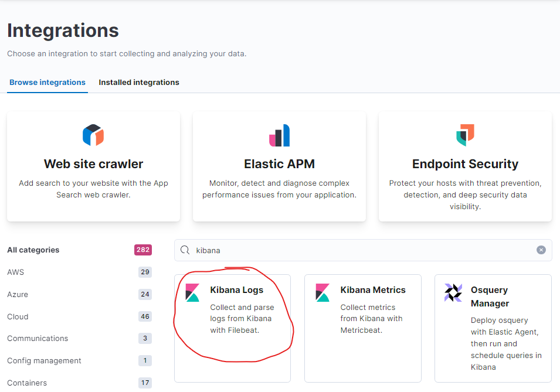
Task: Clear the kibana search text
Action: tap(541, 250)
